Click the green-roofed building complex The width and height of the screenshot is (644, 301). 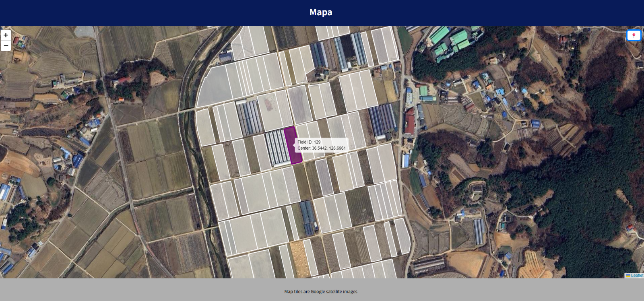[451, 41]
